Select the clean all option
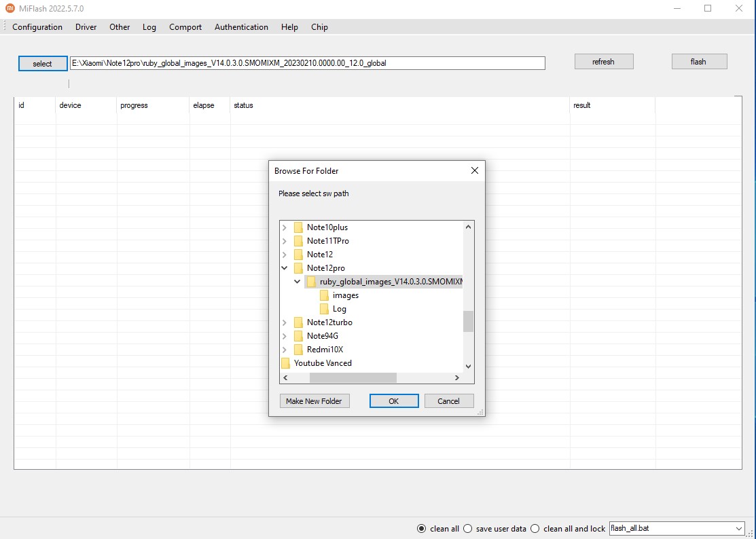The image size is (756, 539). click(x=421, y=528)
